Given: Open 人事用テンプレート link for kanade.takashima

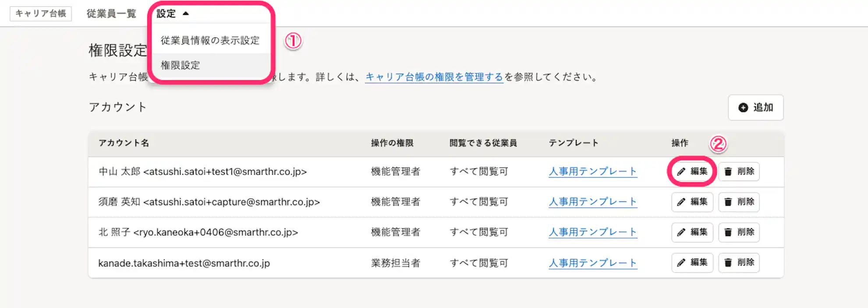Looking at the screenshot, I should (x=593, y=263).
